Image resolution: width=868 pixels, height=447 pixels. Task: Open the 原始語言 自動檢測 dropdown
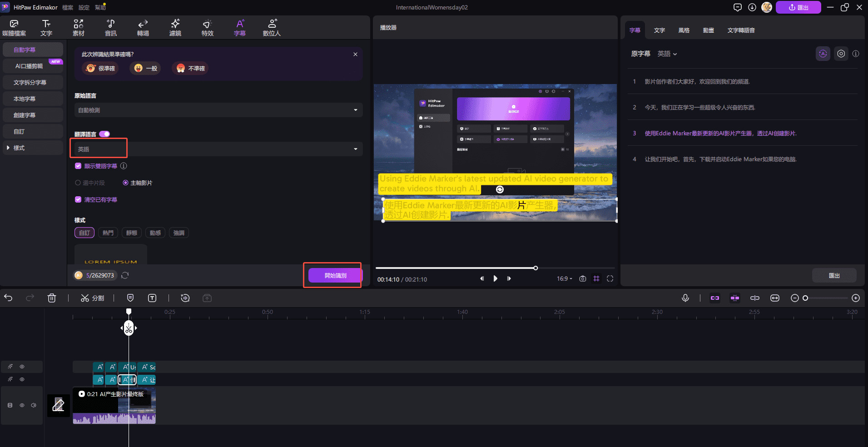(x=218, y=110)
